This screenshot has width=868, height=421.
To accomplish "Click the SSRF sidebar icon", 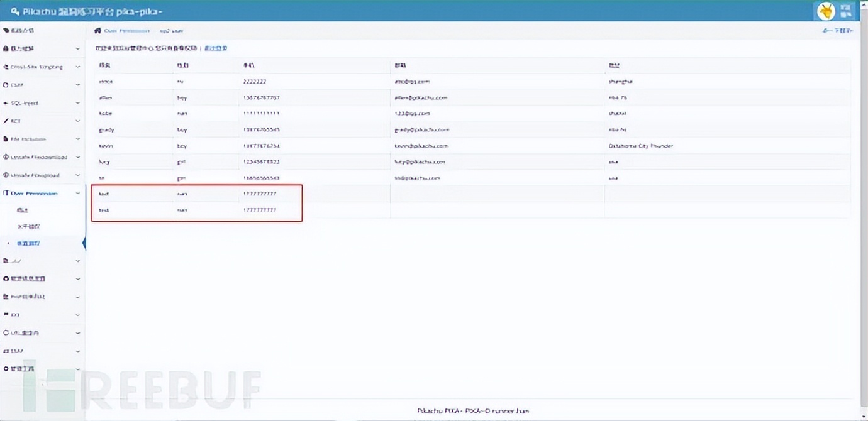I will (x=6, y=351).
